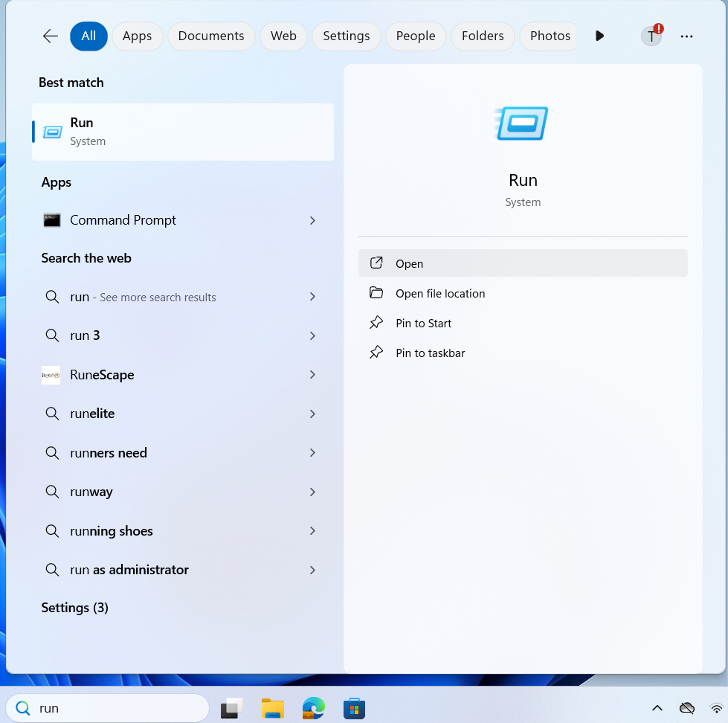Select the Run best match result

pyautogui.click(x=183, y=132)
